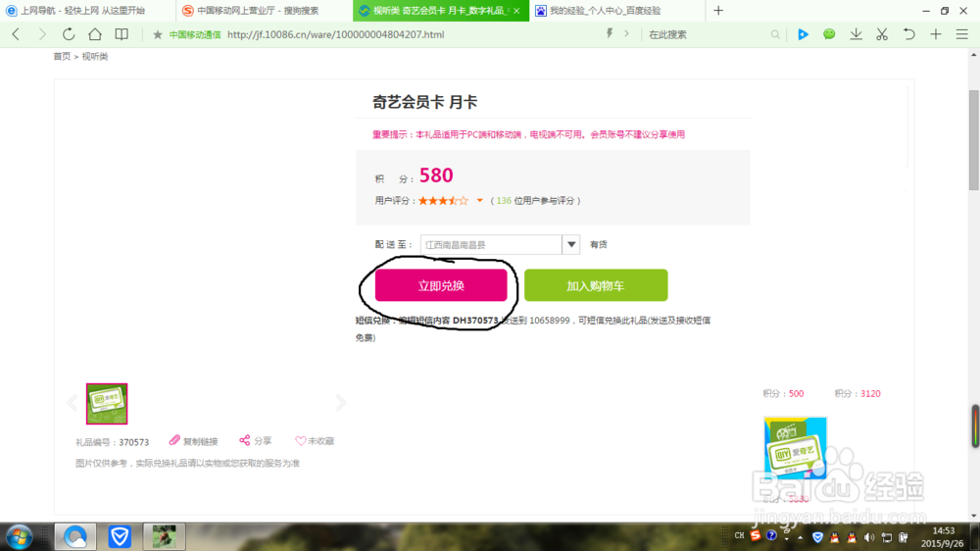Open the 视听类 breadcrumb link
The height and width of the screenshot is (551, 980).
pyautogui.click(x=95, y=56)
